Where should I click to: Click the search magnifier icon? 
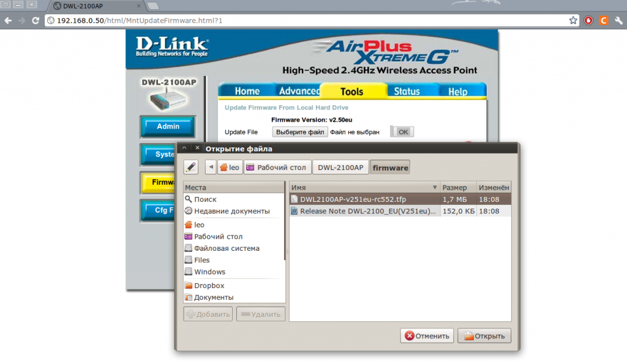click(x=189, y=199)
